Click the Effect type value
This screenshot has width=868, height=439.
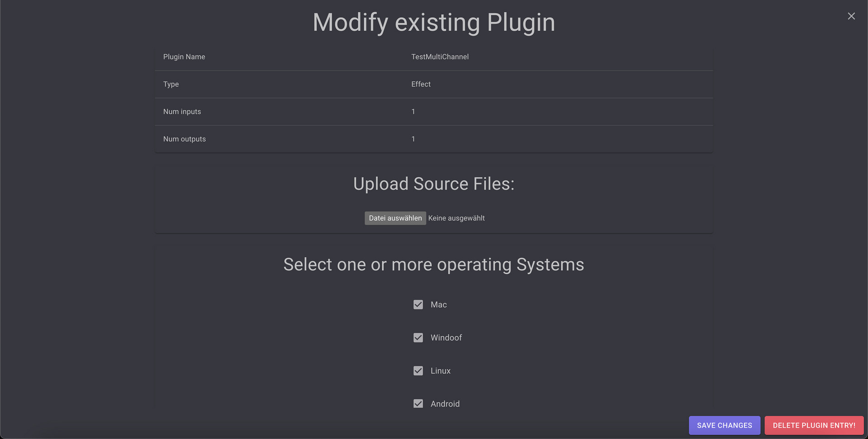421,84
